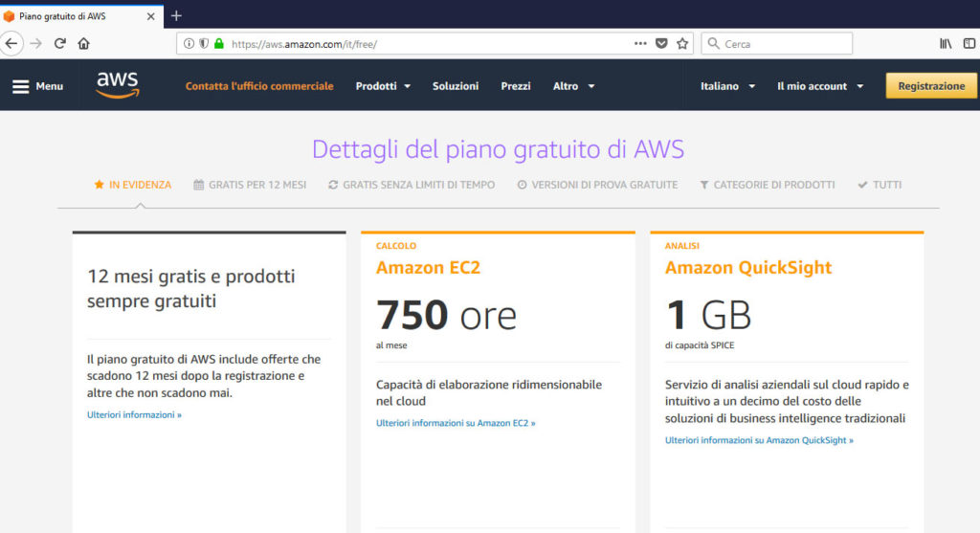Select CATEGORIE DI PRODOTTI tab
This screenshot has width=980, height=533.
[x=768, y=185]
